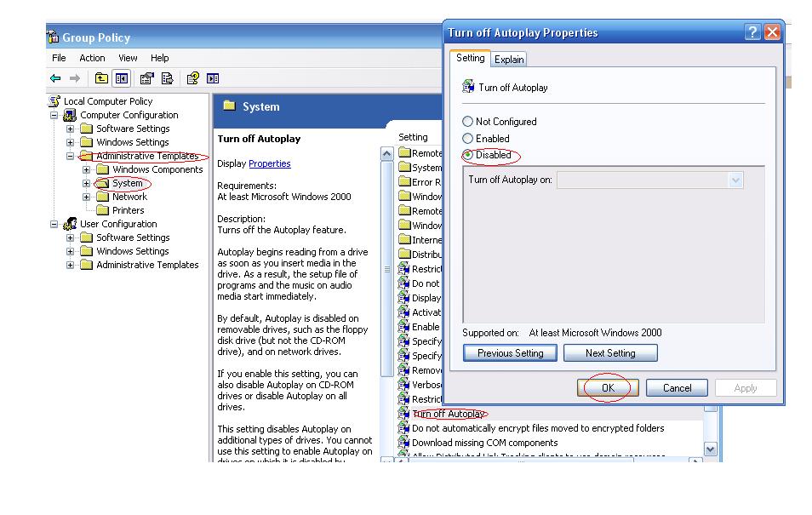812x515 pixels.
Task: Click the OK button
Action: 608,388
